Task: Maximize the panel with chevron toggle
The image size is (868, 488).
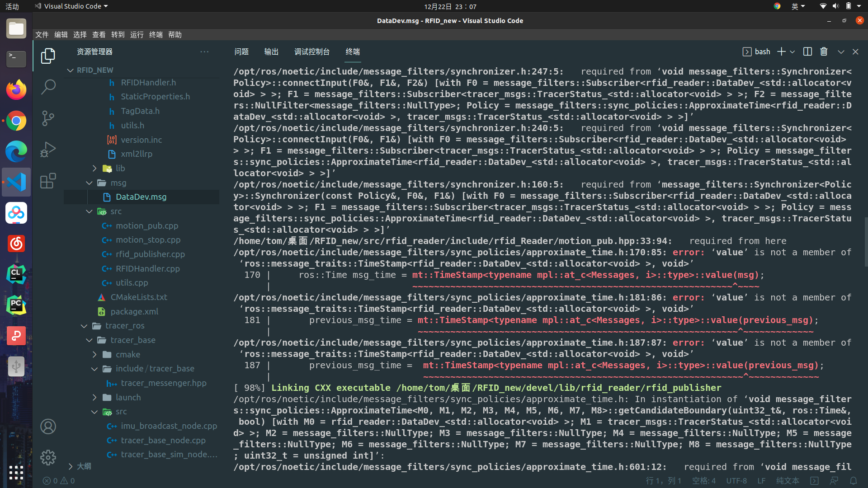Action: (x=841, y=52)
